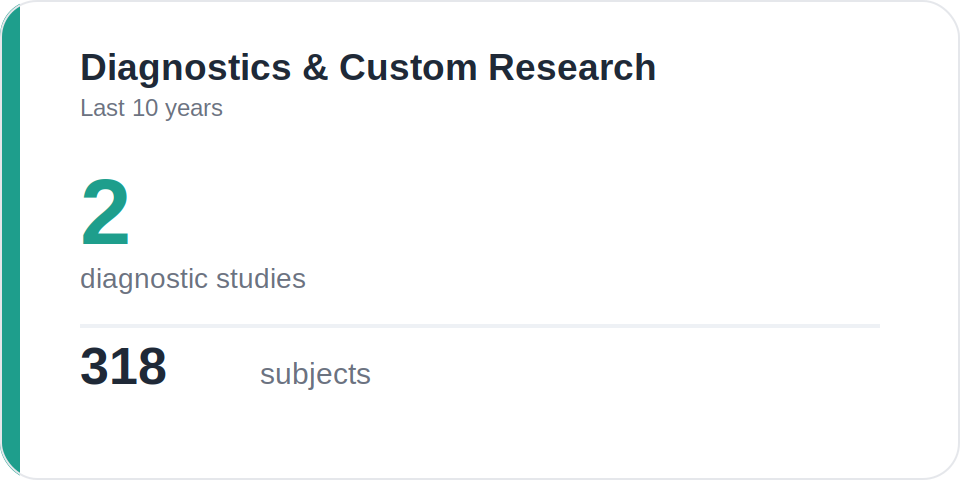Select the Last 10 years subtitle
Screen dimensions: 960x480
[151, 109]
